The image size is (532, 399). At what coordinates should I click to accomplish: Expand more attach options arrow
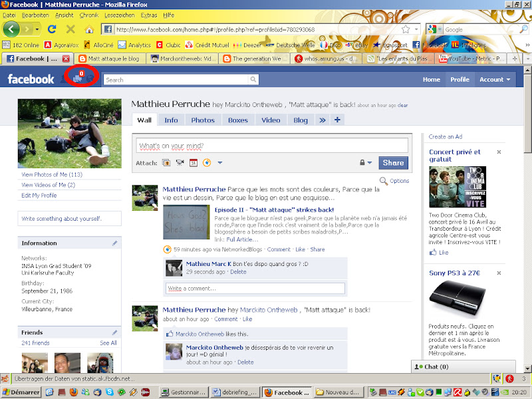click(x=220, y=163)
